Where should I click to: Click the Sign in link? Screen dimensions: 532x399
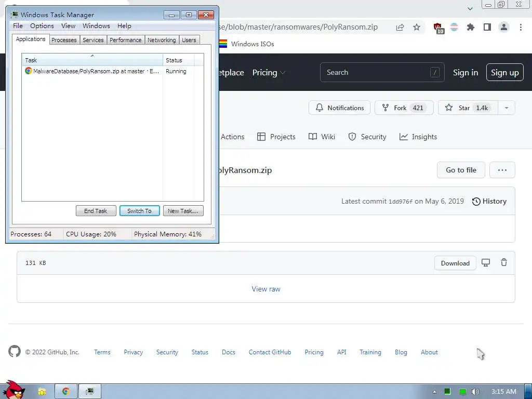pos(465,73)
